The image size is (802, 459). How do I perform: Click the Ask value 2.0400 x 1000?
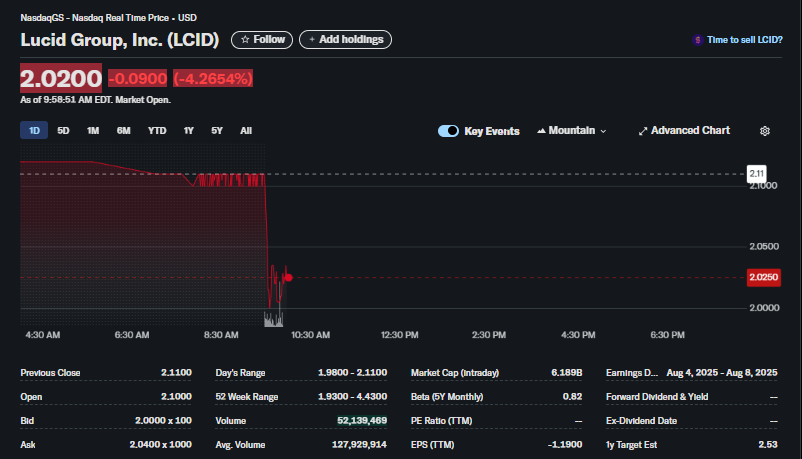click(x=161, y=445)
